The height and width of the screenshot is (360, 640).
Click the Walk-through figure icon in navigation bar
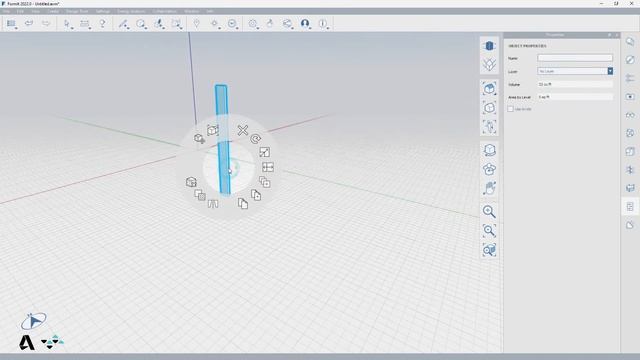(489, 127)
